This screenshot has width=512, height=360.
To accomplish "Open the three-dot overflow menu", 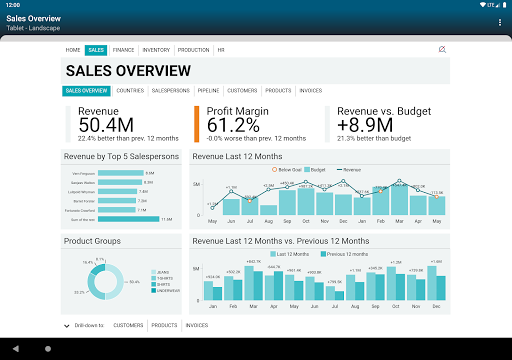I will click(x=499, y=22).
